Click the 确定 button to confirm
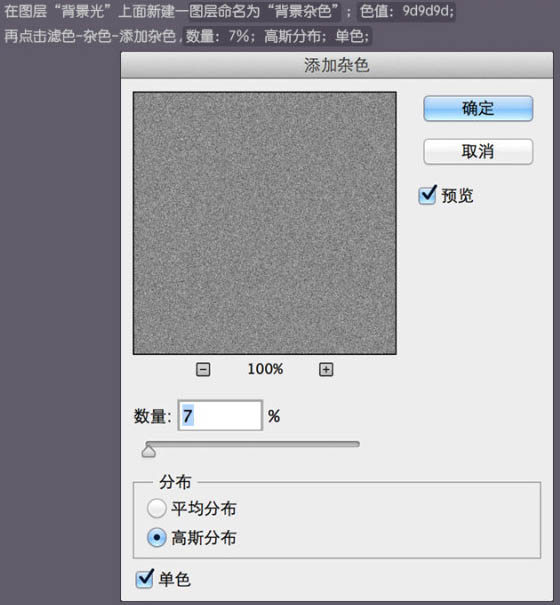560x605 pixels. click(x=478, y=108)
